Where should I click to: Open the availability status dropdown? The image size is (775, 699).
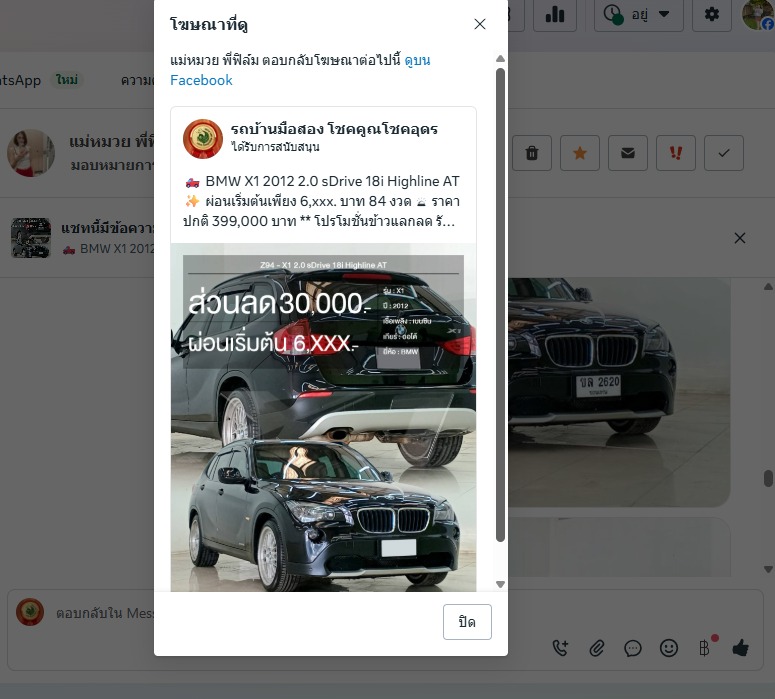point(638,14)
